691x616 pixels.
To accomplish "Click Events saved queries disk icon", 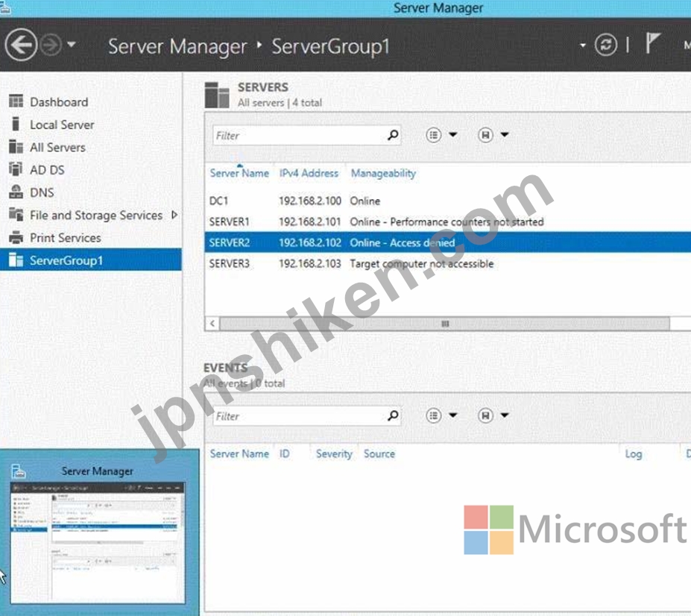I will [x=485, y=415].
